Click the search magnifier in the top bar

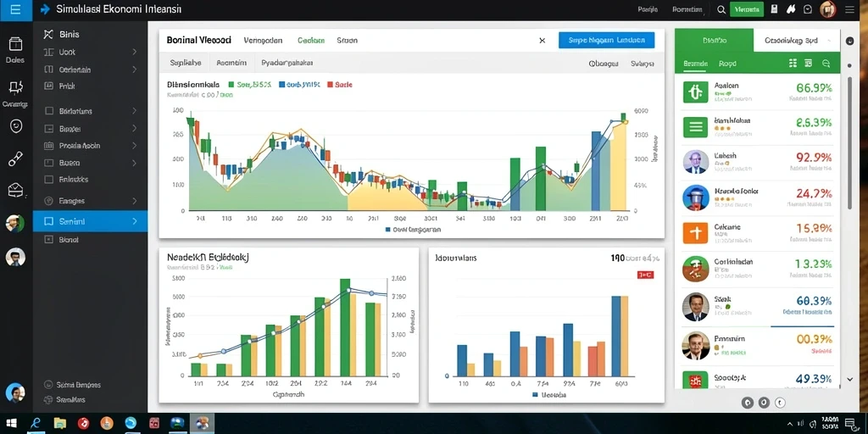click(x=721, y=9)
